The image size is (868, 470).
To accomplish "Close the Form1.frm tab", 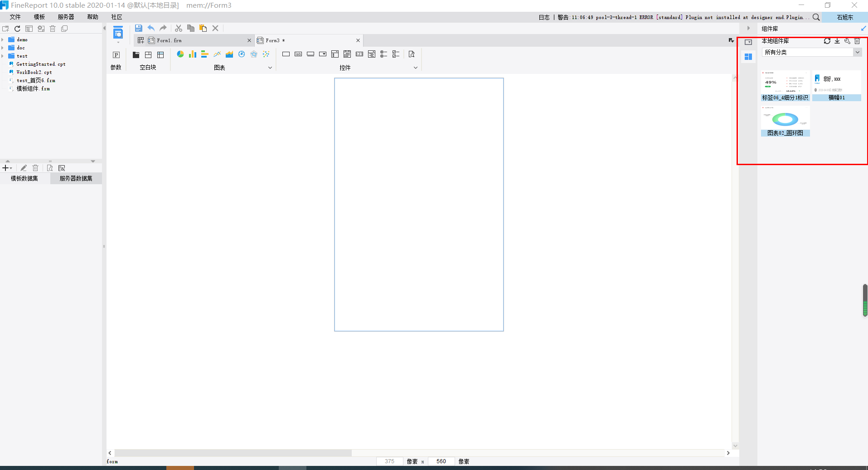I will 249,40.
